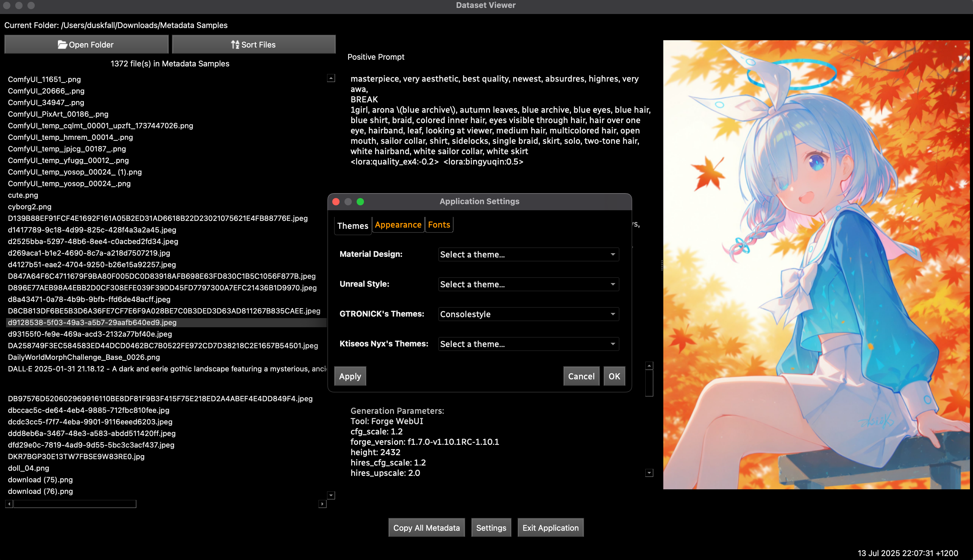This screenshot has height=560, width=973.
Task: Open Ktiseos Nyx's Themes dropdown
Action: pos(528,344)
